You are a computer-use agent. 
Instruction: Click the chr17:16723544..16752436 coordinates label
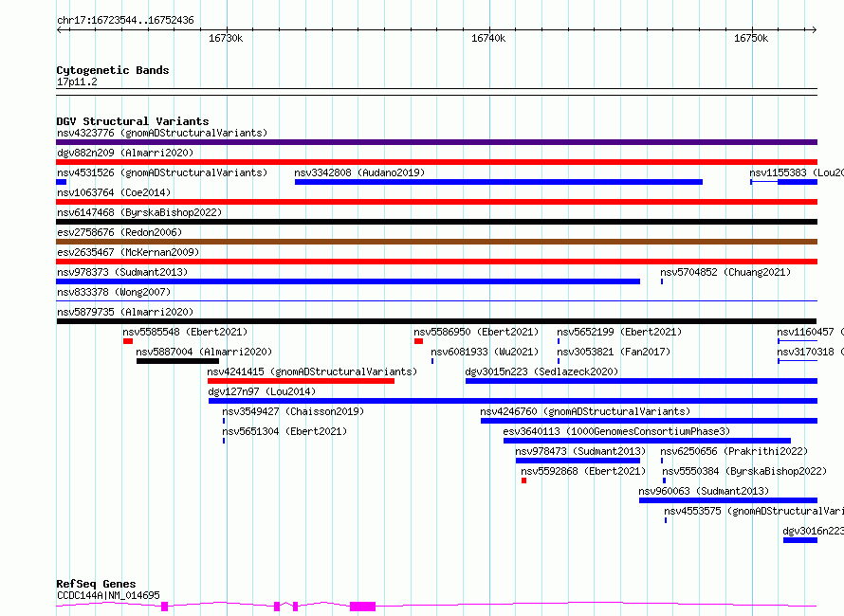(125, 20)
